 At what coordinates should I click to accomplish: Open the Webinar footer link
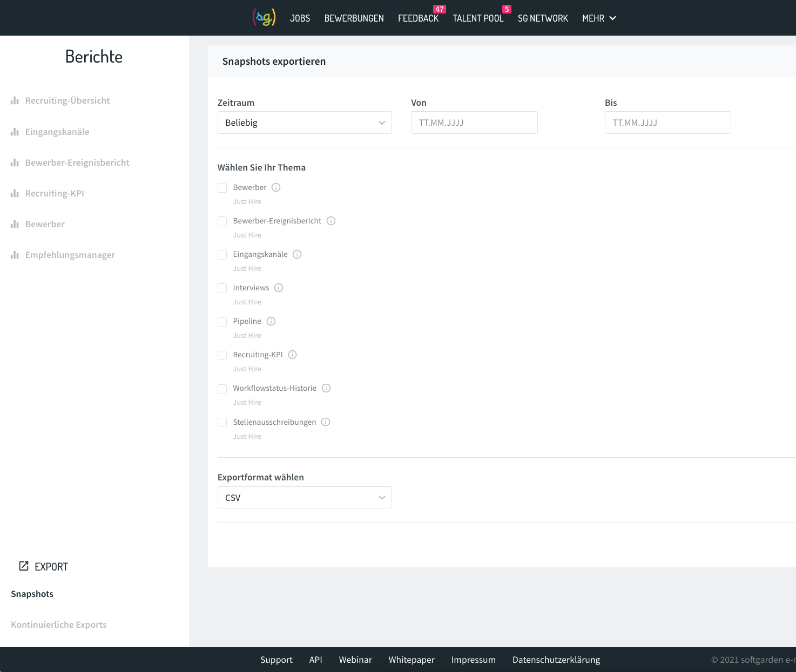click(x=355, y=660)
